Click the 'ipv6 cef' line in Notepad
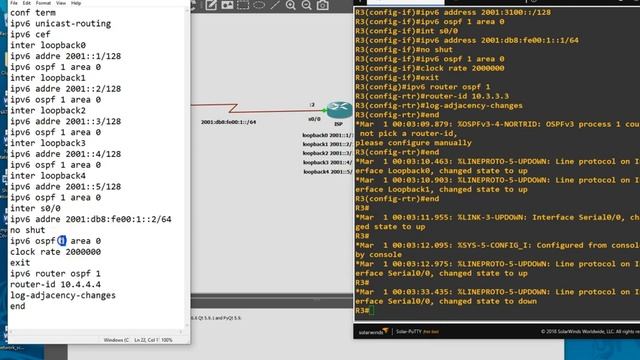This screenshot has width=640, height=360. tap(30, 34)
